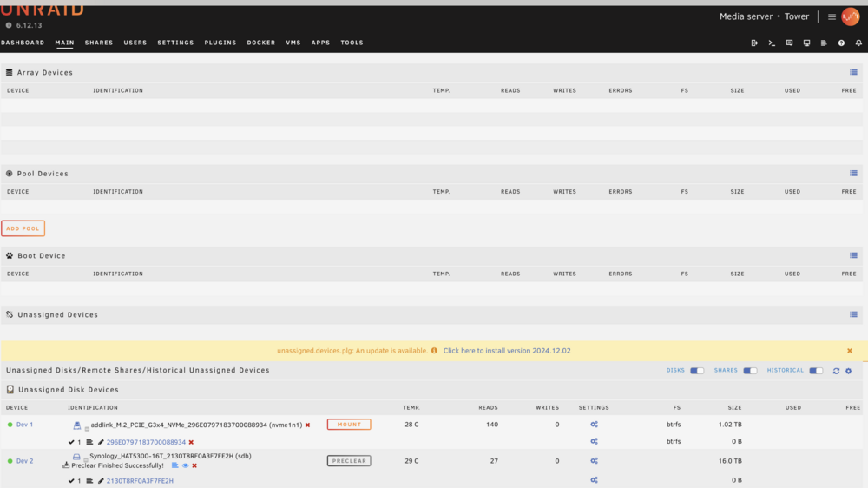Select the Main tab
The width and height of the screenshot is (868, 488).
coord(65,43)
